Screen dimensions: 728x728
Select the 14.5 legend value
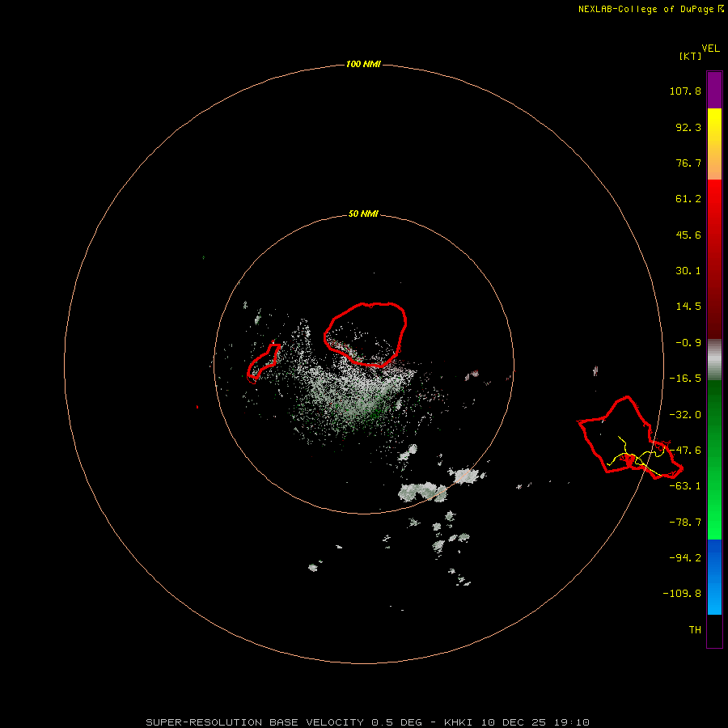coord(688,307)
